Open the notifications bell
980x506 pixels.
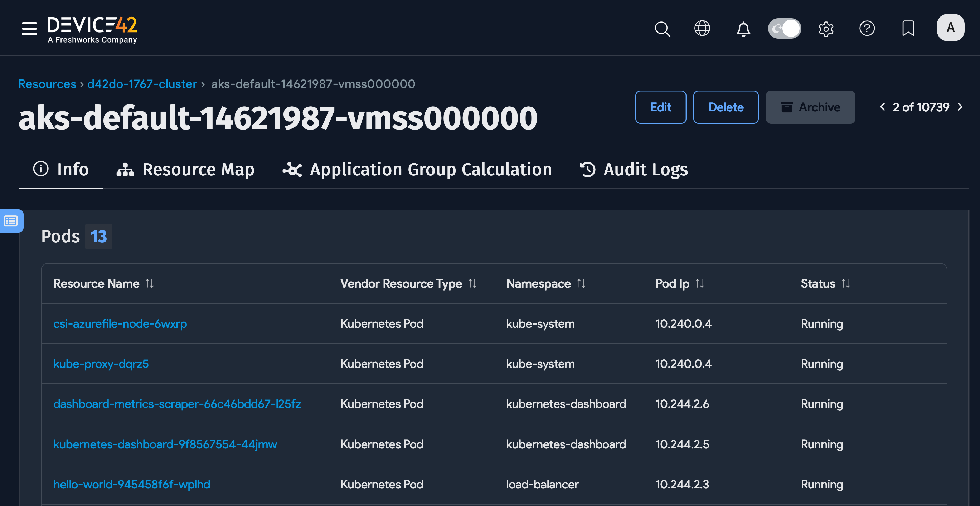tap(743, 29)
